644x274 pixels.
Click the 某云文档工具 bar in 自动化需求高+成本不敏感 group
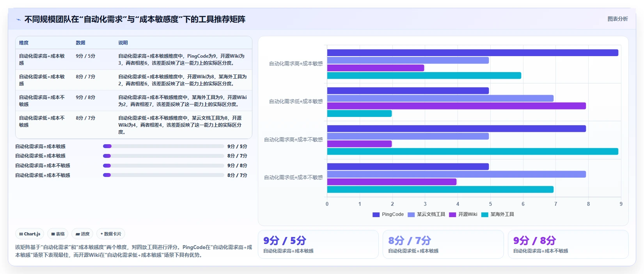click(x=408, y=136)
